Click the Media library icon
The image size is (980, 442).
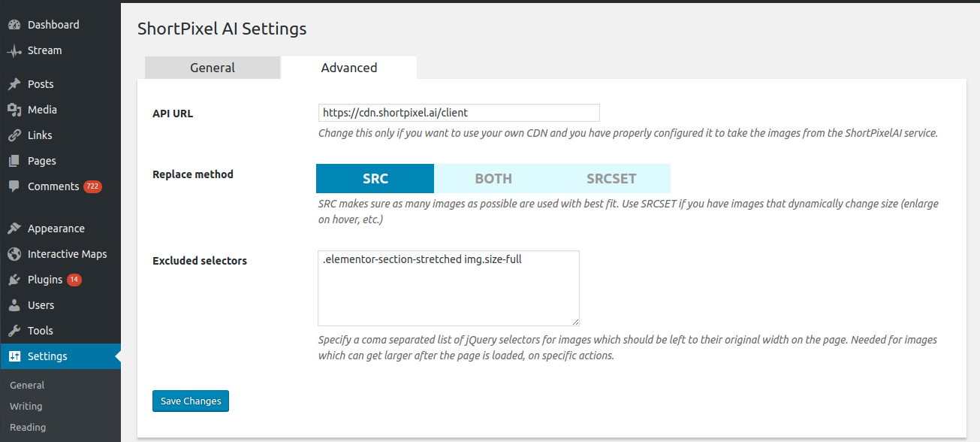[14, 110]
